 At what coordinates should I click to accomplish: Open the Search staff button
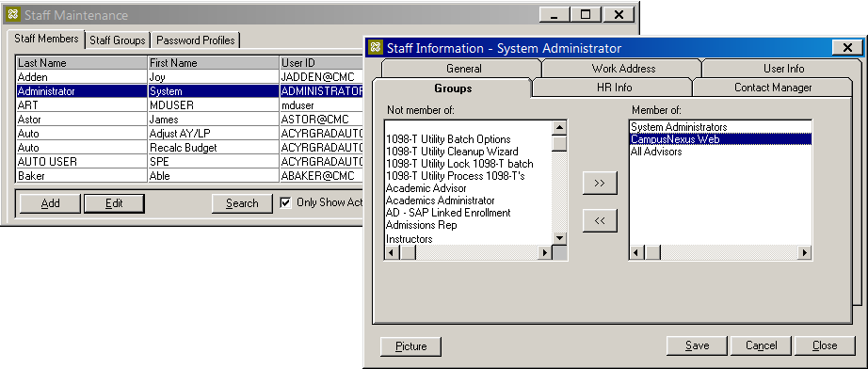click(x=242, y=203)
